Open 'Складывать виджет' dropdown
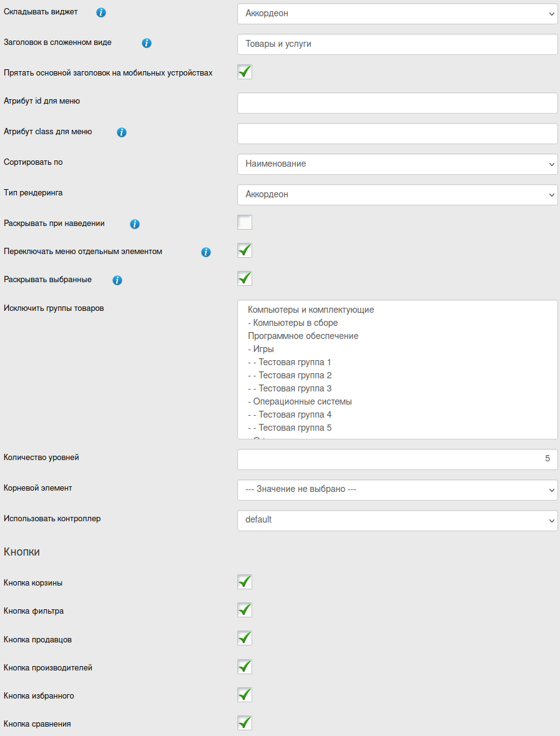 tap(397, 13)
